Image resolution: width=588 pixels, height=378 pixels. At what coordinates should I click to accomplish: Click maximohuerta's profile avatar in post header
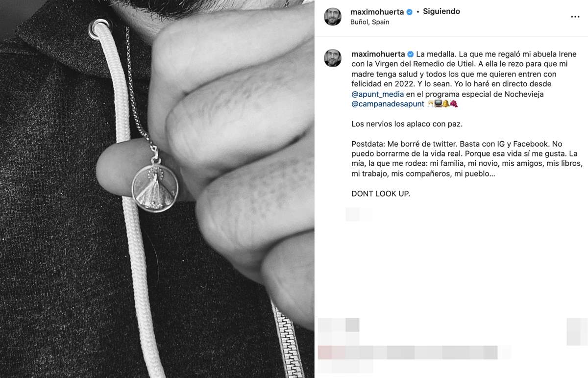[x=333, y=17]
